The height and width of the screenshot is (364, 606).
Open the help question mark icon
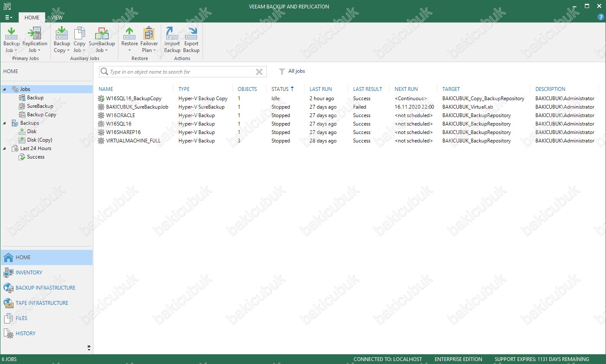coord(601,17)
